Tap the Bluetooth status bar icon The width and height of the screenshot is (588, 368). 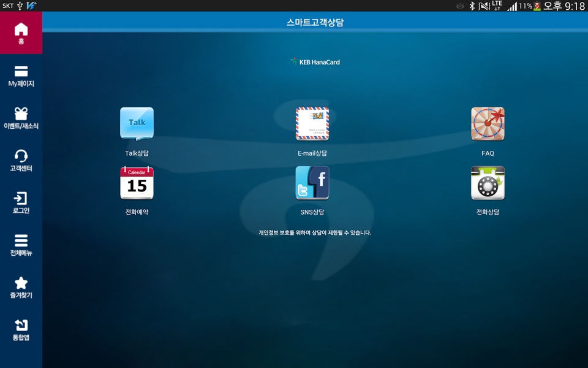tap(472, 6)
